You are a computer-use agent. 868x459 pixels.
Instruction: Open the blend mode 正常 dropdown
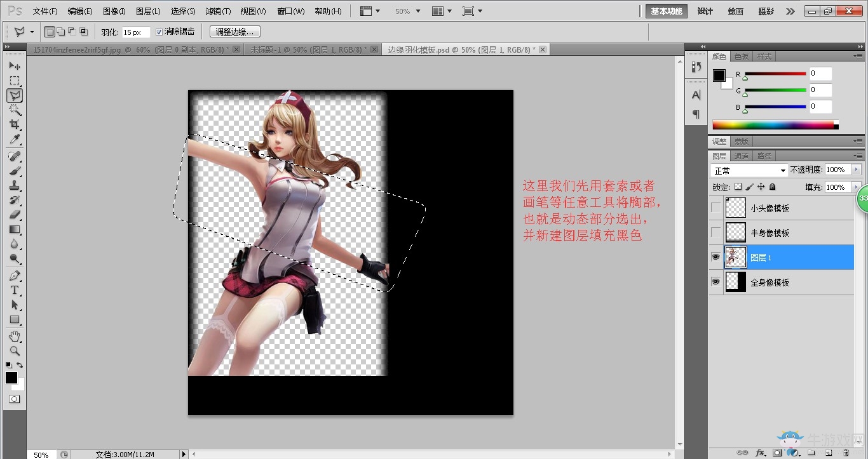point(749,171)
